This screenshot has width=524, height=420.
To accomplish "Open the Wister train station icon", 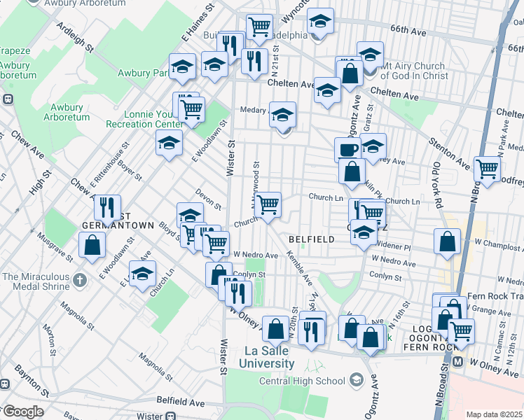I will click(170, 416).
